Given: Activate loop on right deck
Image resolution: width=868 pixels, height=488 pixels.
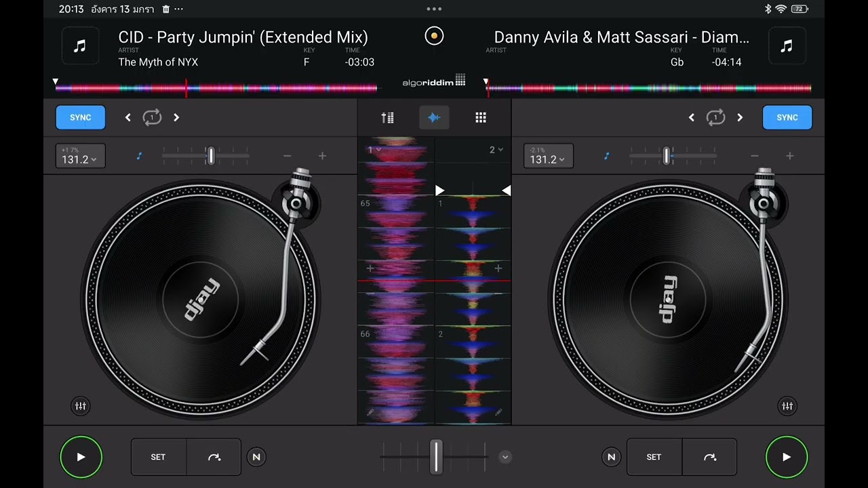Looking at the screenshot, I should click(715, 117).
